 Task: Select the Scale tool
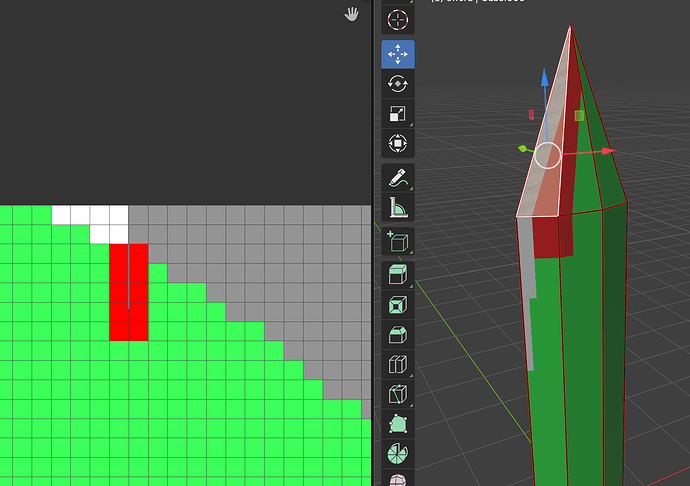click(398, 114)
